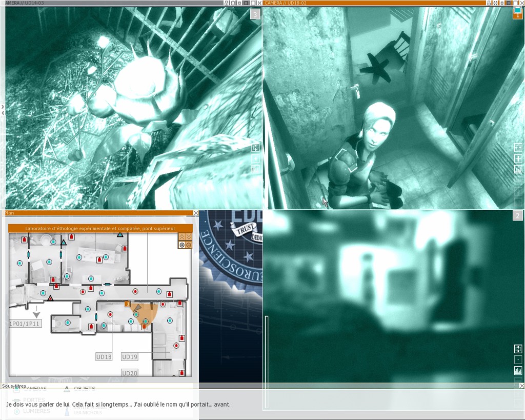The image size is (525, 420).
Task: Expand the left-edge panel arrows
Action: (2, 107)
